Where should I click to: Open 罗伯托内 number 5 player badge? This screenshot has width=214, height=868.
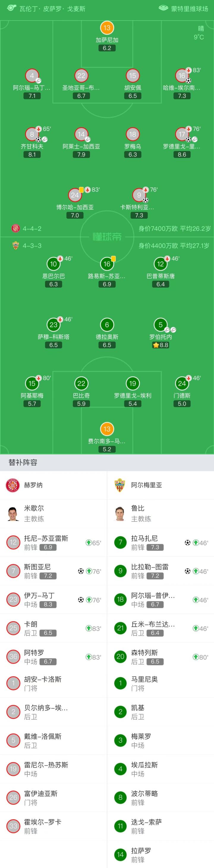(x=160, y=325)
